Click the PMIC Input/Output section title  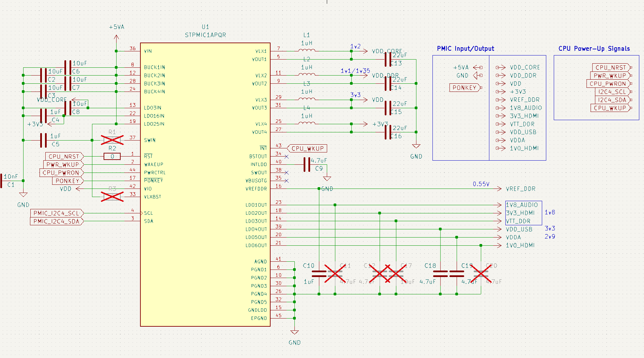click(x=466, y=48)
